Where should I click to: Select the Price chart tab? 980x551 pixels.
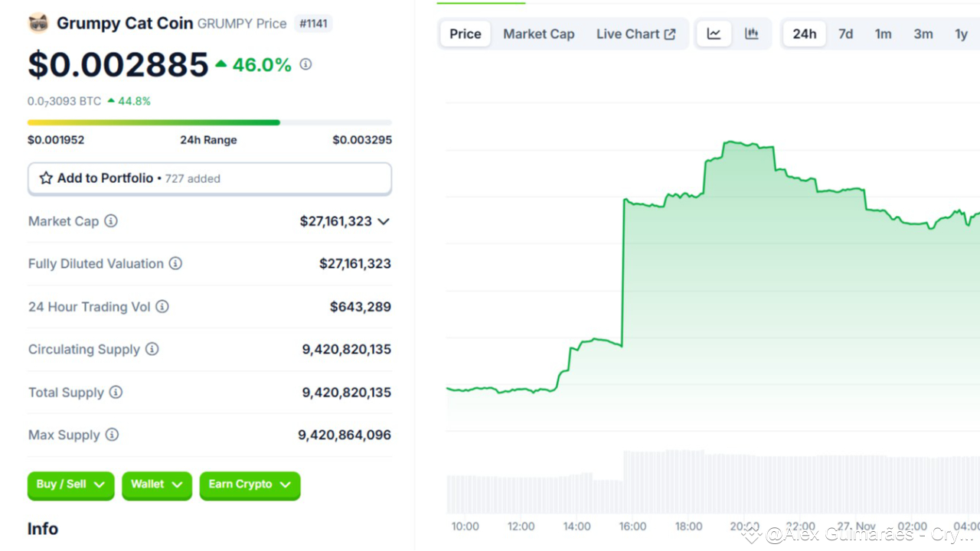point(465,34)
